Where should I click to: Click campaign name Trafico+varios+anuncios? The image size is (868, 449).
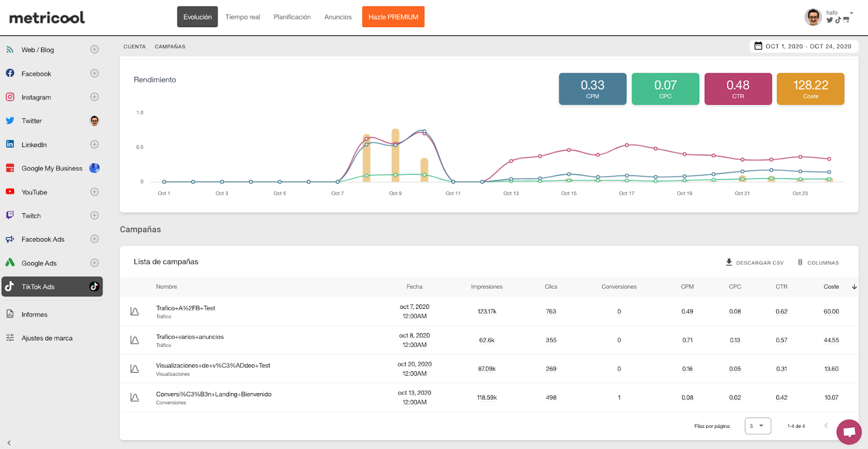click(x=190, y=337)
